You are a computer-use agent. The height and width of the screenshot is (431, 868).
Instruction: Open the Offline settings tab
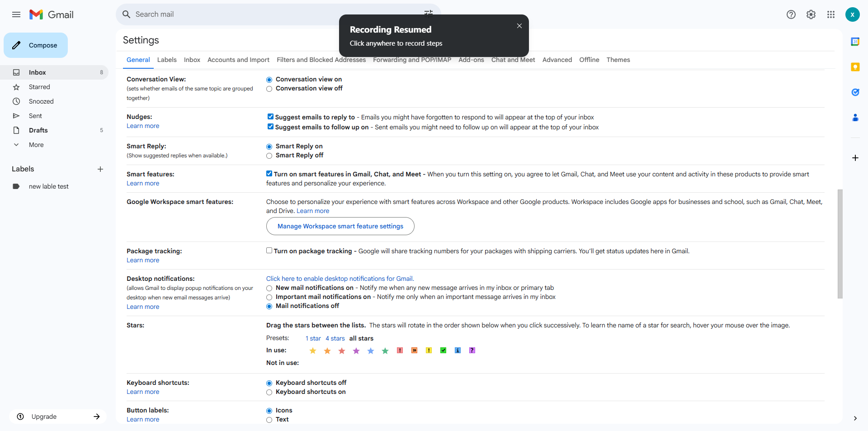click(x=589, y=60)
